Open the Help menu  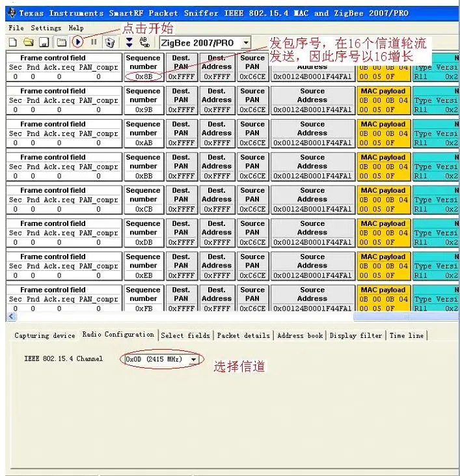tap(76, 28)
